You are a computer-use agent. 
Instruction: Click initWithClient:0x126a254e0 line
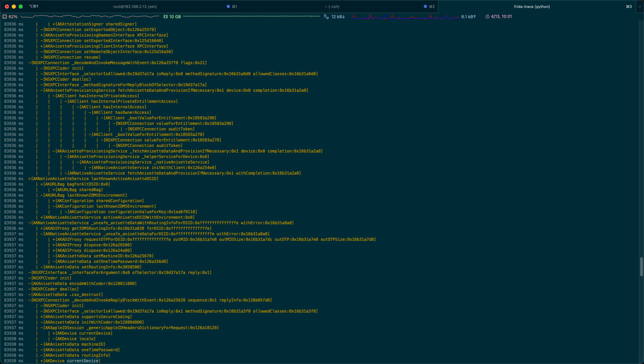pos(153,168)
